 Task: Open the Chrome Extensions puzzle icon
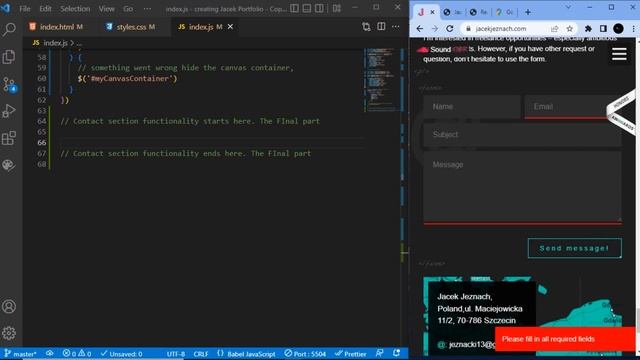tap(588, 29)
